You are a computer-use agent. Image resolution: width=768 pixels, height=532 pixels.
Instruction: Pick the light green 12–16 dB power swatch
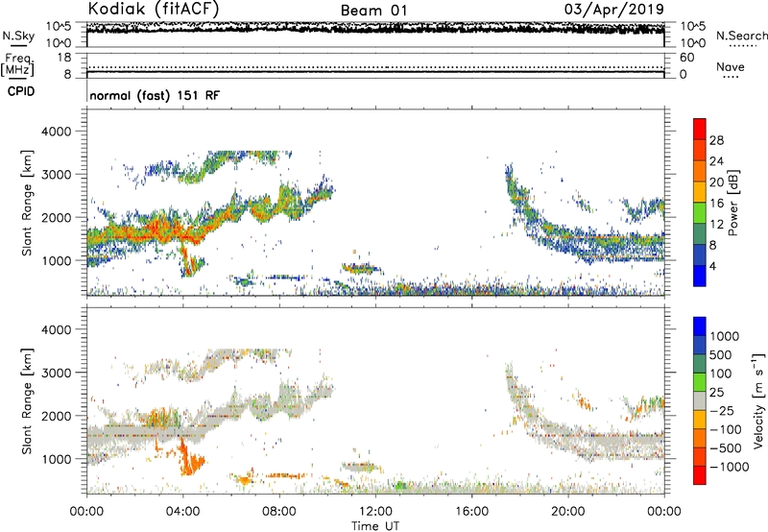[x=700, y=213]
